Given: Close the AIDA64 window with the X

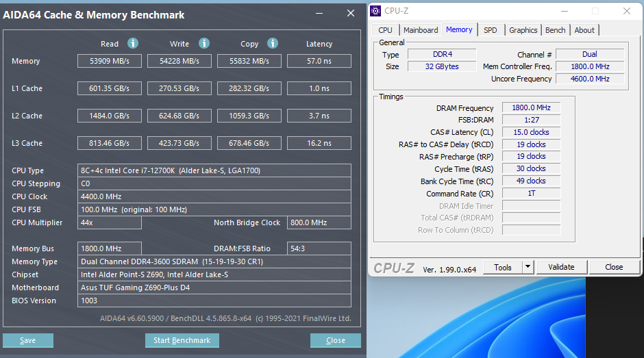Looking at the screenshot, I should click(351, 13).
